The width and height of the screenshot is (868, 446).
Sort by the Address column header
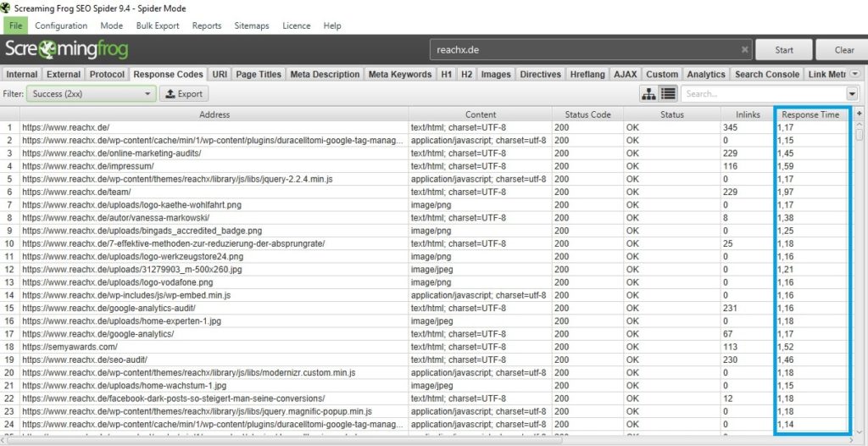coord(214,114)
